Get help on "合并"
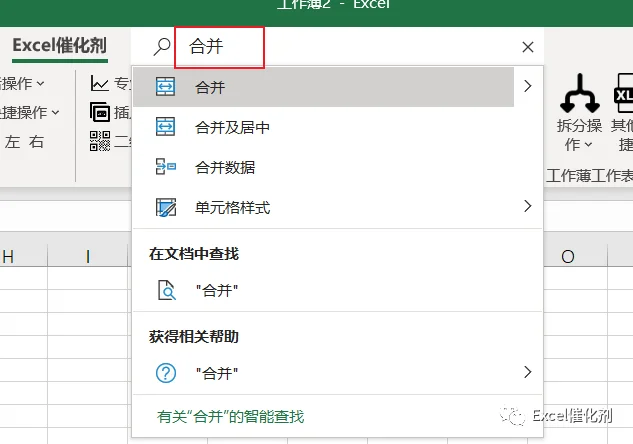Viewport: 633px width, 444px height. pyautogui.click(x=337, y=373)
